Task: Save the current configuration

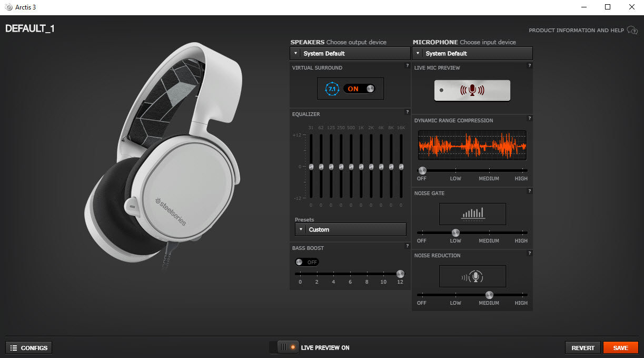Action: tap(621, 348)
